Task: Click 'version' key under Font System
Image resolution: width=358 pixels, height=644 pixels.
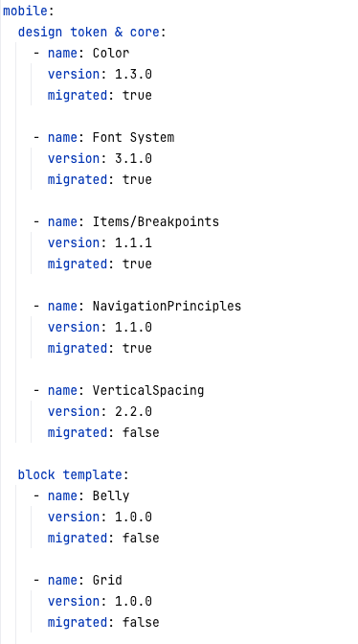Action: point(74,158)
